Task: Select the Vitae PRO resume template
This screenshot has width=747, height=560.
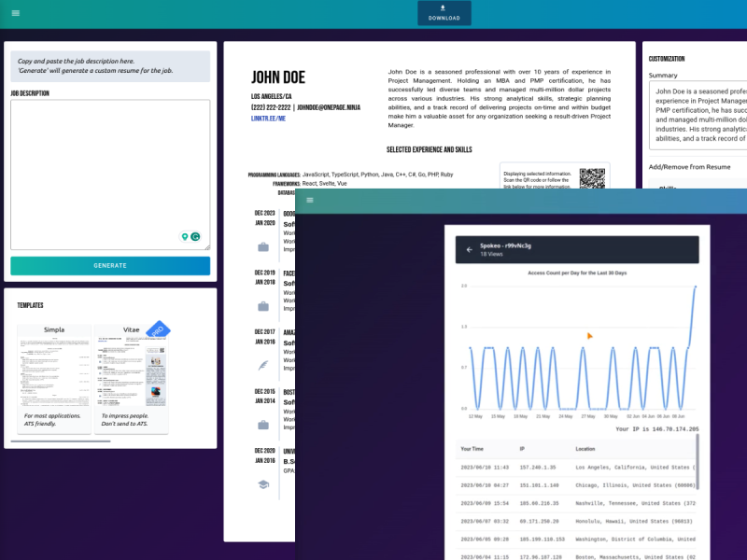Action: [x=131, y=379]
